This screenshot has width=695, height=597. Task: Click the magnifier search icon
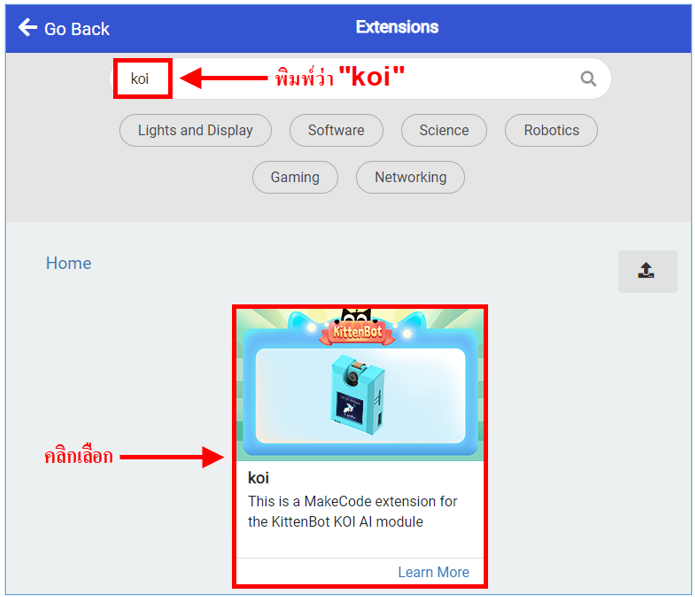click(588, 79)
